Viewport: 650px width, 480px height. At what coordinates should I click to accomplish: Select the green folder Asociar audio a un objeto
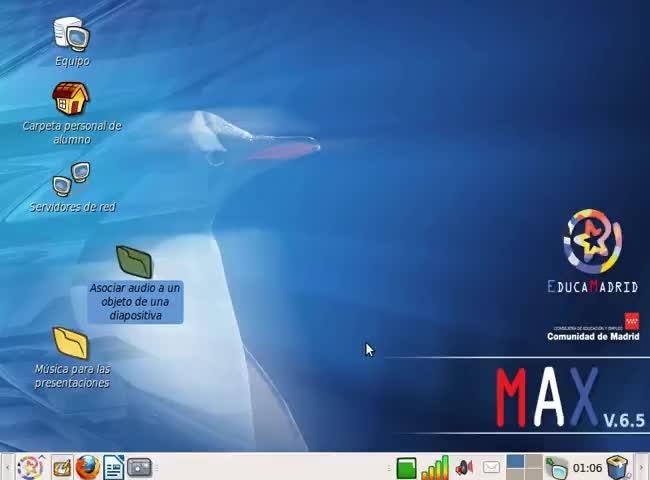[x=135, y=262]
